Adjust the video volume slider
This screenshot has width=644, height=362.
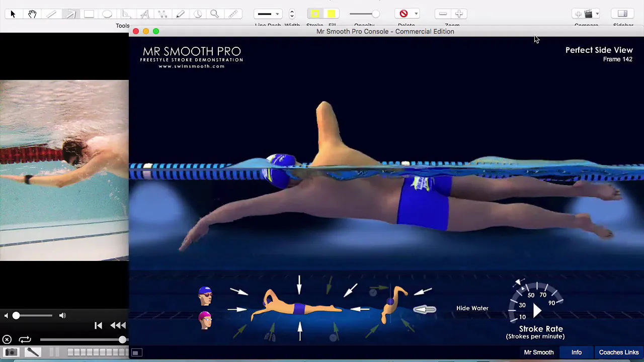[x=16, y=316]
